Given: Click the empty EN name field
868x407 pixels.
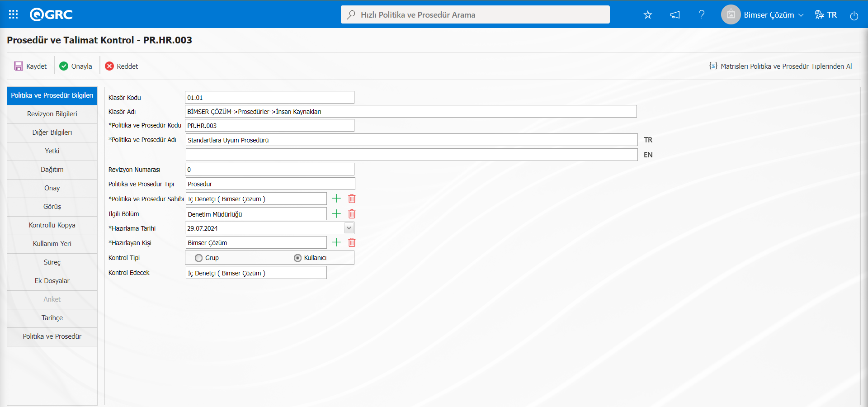Looking at the screenshot, I should tap(411, 155).
